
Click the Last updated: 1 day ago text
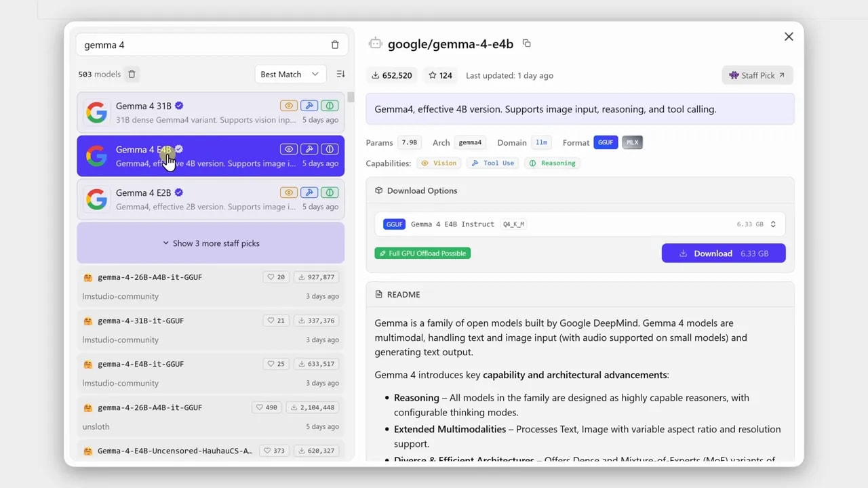click(509, 75)
